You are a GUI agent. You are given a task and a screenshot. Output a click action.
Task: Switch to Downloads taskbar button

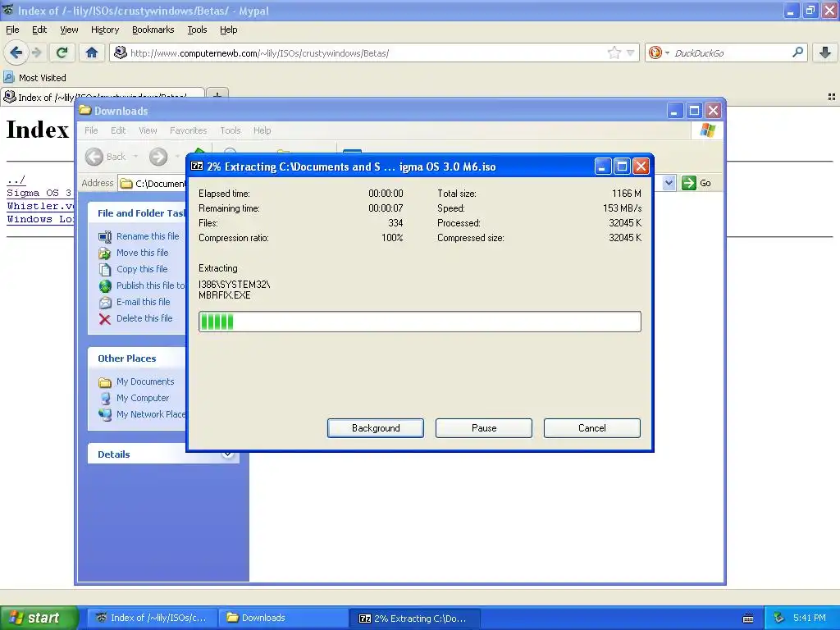click(x=283, y=618)
